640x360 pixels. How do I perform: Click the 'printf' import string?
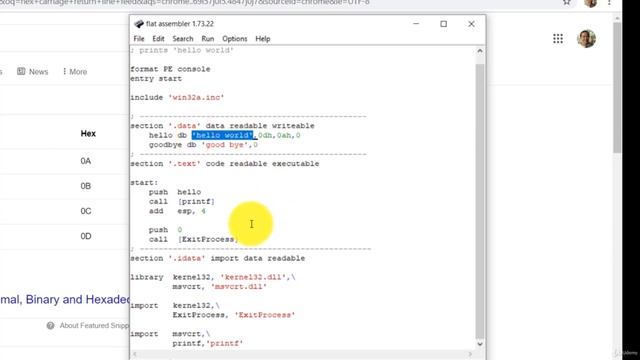(225, 343)
